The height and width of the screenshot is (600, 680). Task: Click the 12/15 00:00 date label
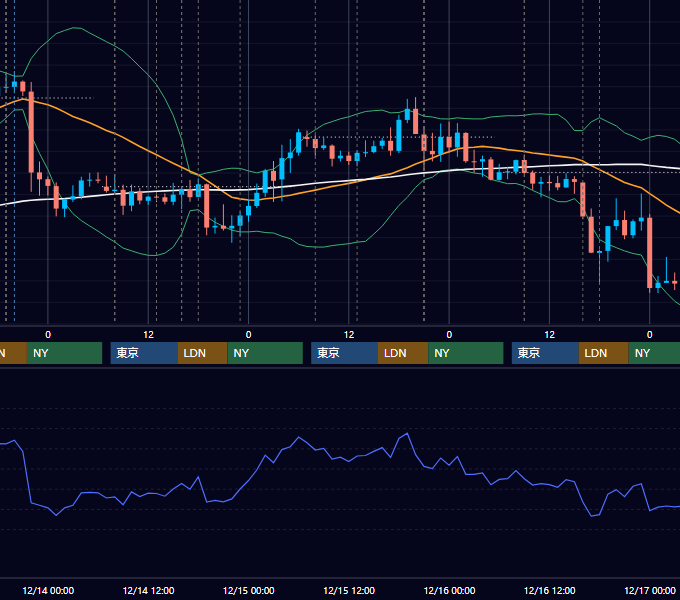click(x=248, y=590)
